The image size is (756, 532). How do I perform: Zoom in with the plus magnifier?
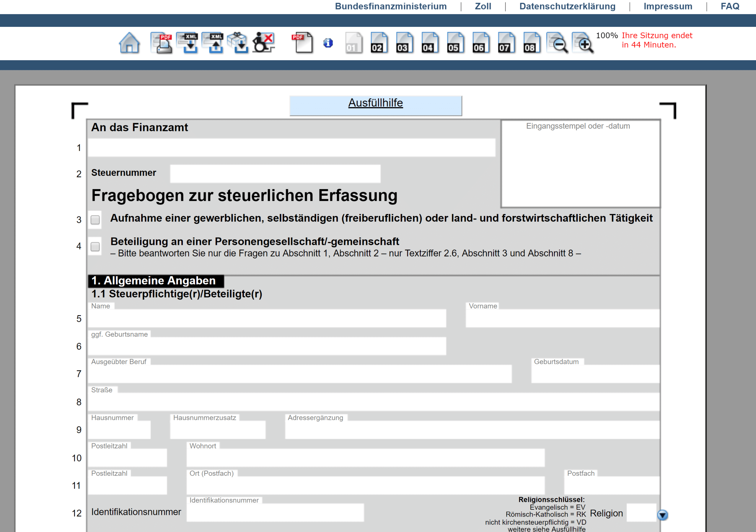[583, 43]
